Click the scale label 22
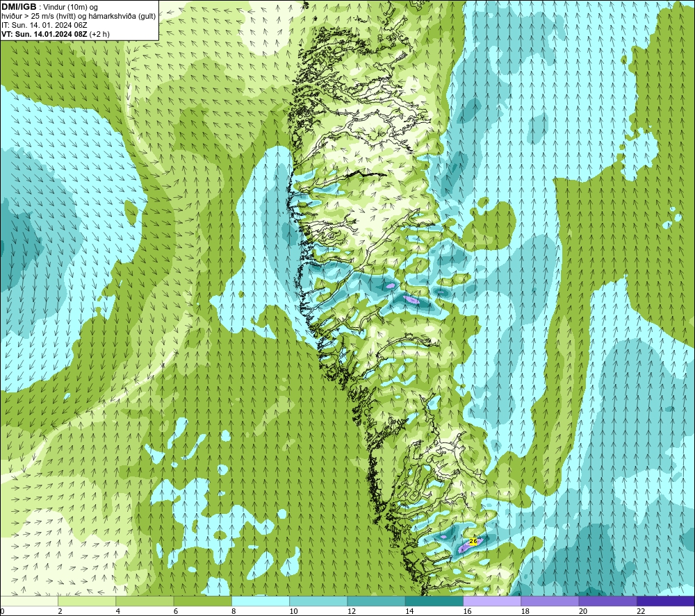This screenshot has width=695, height=616. pos(641,611)
